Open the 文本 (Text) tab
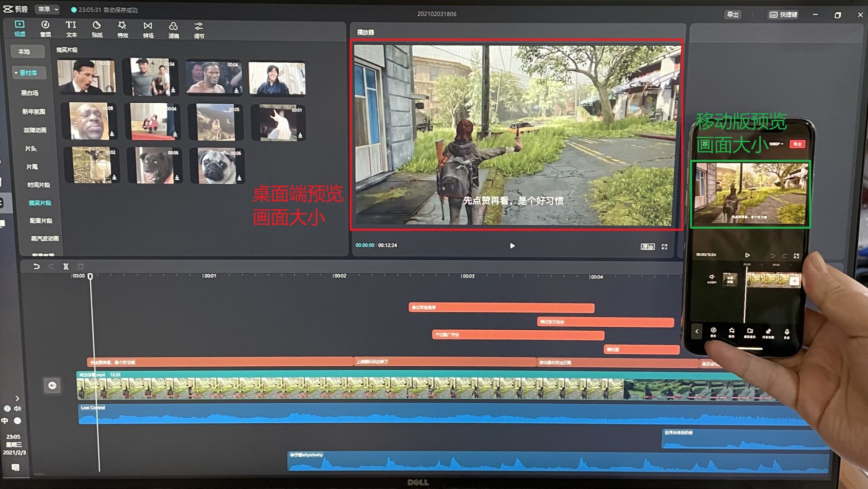 pos(71,29)
